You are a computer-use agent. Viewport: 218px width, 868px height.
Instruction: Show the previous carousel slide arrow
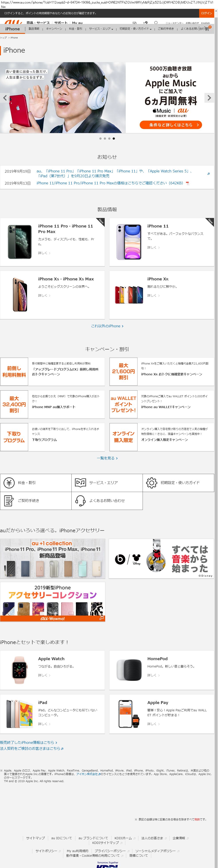pyautogui.click(x=5, y=98)
